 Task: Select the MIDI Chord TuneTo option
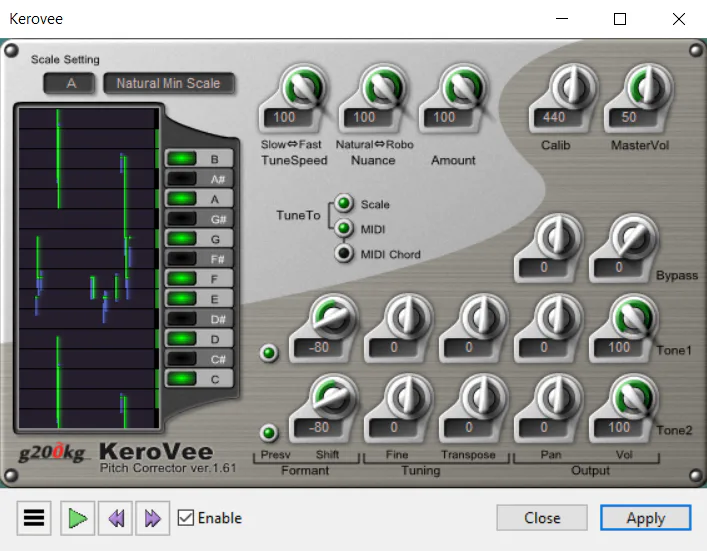pyautogui.click(x=344, y=254)
